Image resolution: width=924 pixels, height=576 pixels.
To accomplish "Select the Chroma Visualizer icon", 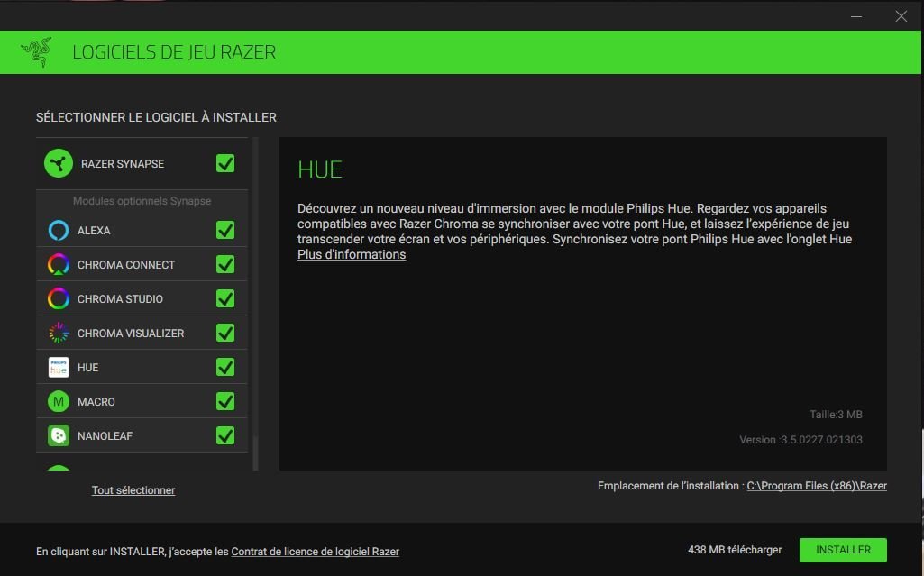I will (x=59, y=334).
